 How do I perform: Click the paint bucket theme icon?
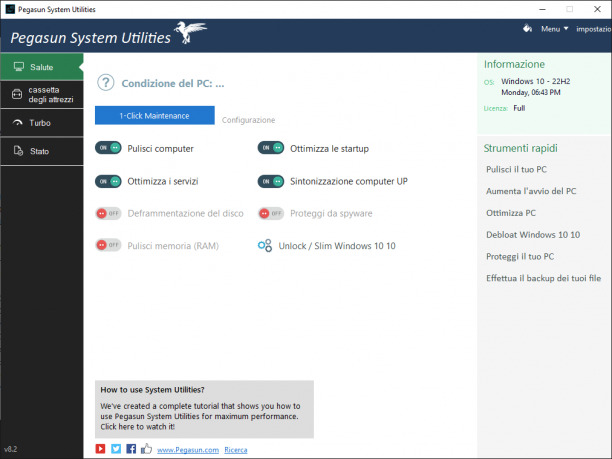pyautogui.click(x=527, y=28)
